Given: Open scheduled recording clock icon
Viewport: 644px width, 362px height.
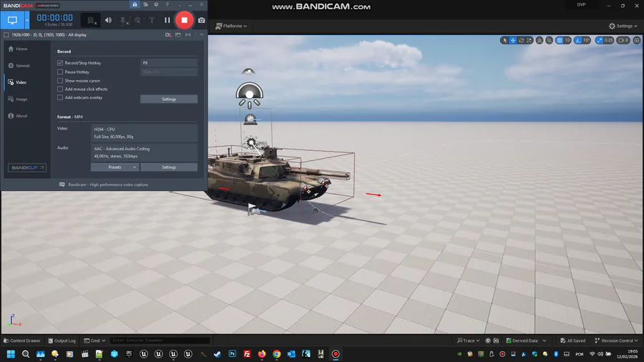Looking at the screenshot, I should pyautogui.click(x=156, y=4).
